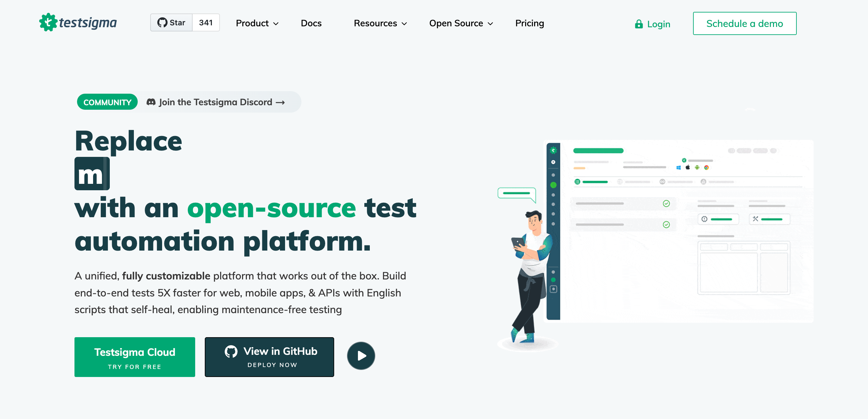Expand the Resources dropdown menu
The height and width of the screenshot is (419, 868).
pyautogui.click(x=381, y=23)
